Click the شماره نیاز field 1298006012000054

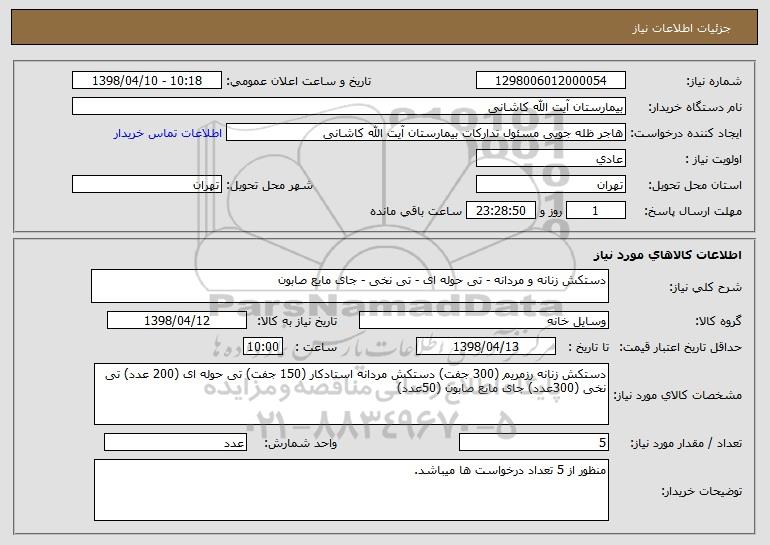tap(550, 80)
